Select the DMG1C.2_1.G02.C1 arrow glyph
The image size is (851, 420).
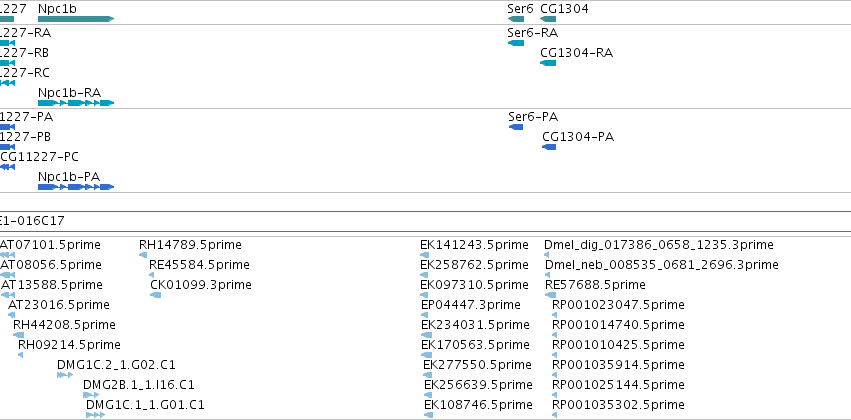(x=65, y=375)
